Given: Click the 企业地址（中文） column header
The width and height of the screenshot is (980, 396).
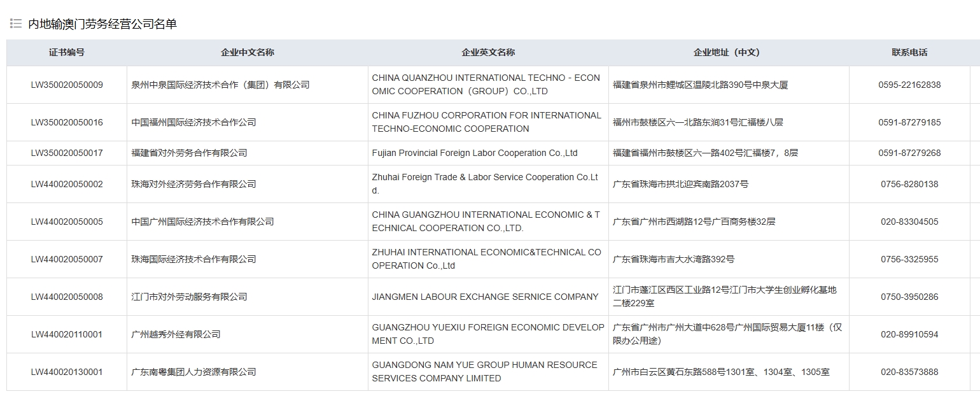Looking at the screenshot, I should coord(728,52).
